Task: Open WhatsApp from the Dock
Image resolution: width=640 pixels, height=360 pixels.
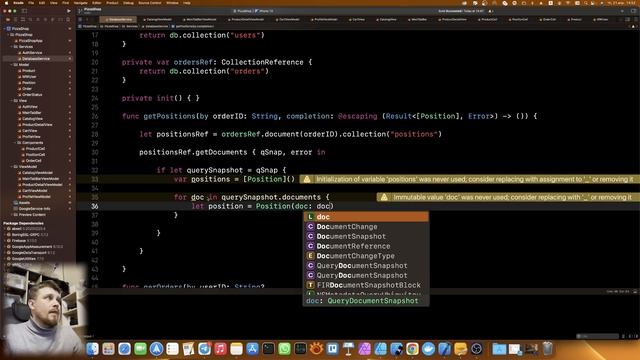Action: pos(284,349)
